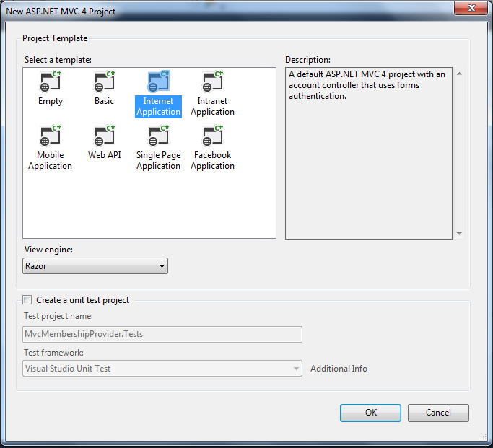Pick the Mobile Application template icon
The height and width of the screenshot is (448, 493).
coord(51,136)
